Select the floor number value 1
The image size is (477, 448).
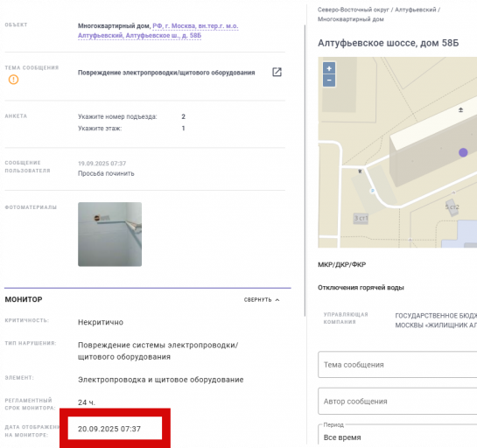click(184, 129)
